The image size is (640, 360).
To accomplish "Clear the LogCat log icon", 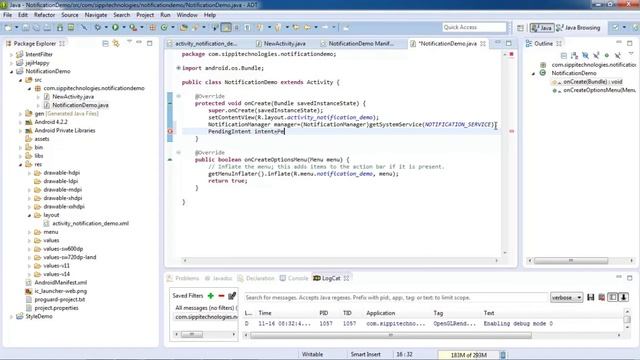I will pyautogui.click(x=602, y=298).
